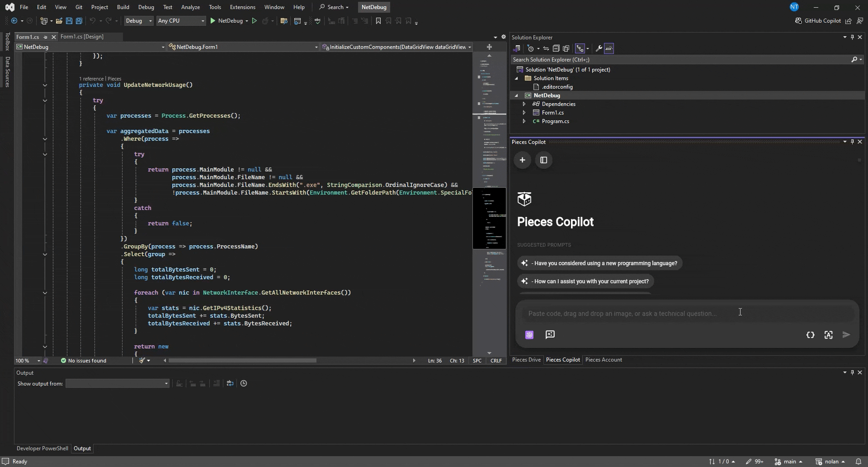Open NetDebug start target dropdown arrow
Image resolution: width=868 pixels, height=467 pixels.
247,21
